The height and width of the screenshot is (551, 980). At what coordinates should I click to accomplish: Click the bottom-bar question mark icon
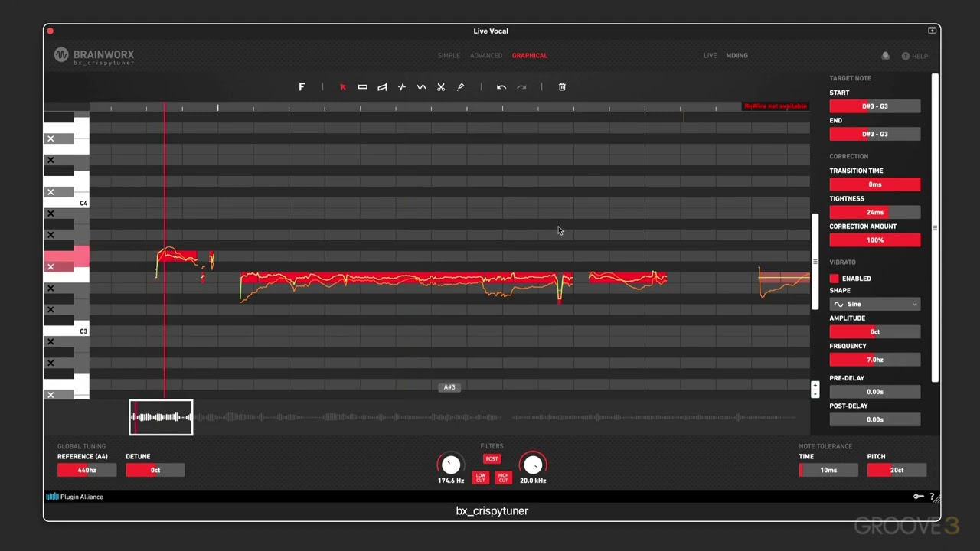click(x=932, y=497)
